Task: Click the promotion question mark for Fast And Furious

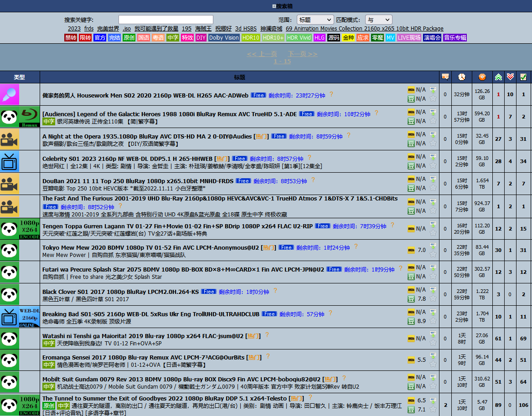Action: pos(120,206)
